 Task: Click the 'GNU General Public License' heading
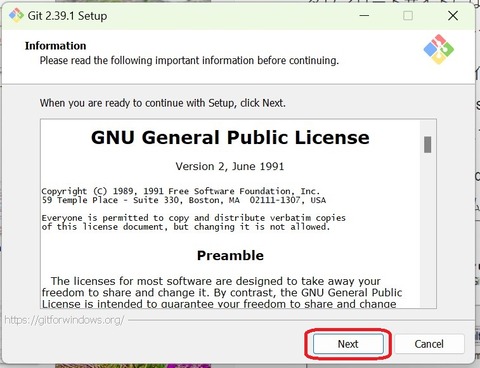(x=230, y=137)
